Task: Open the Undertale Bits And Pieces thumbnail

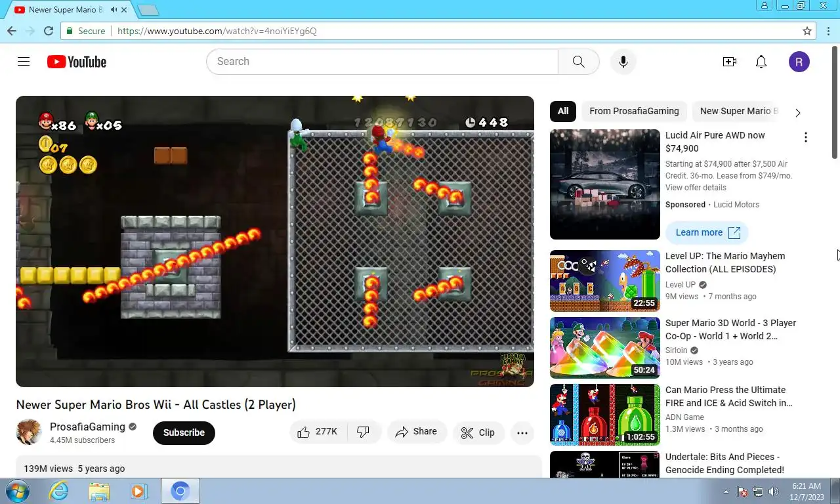Action: point(605,465)
